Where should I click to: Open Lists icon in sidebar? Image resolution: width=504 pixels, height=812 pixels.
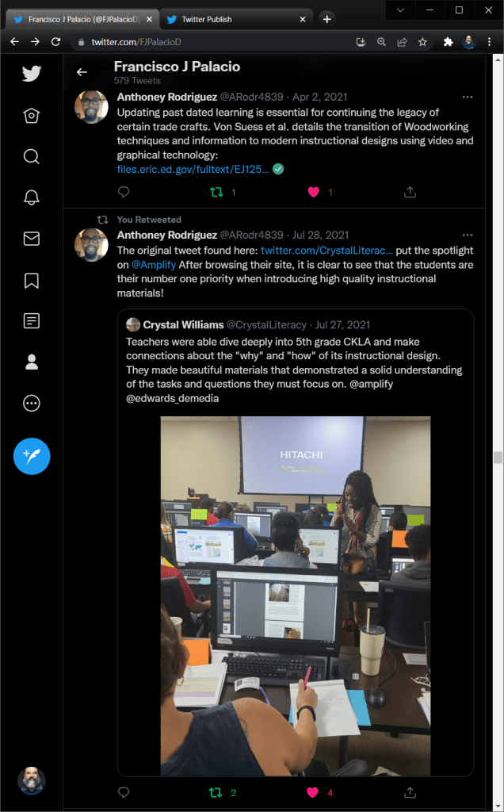tap(32, 321)
